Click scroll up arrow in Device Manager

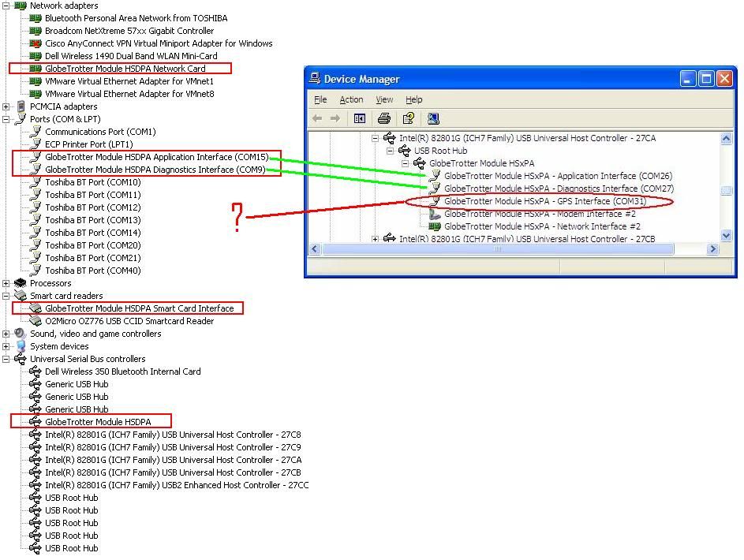726,139
